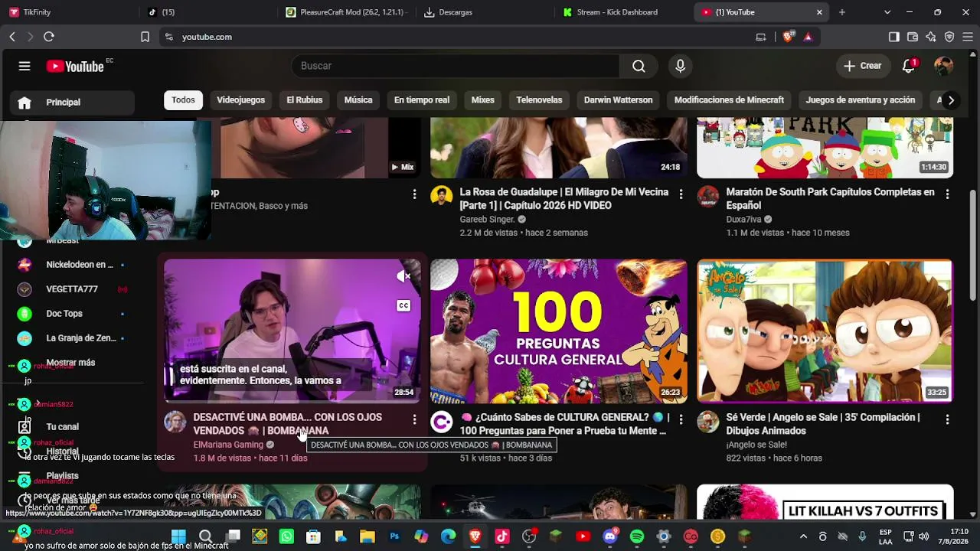Open the Duxa7iva channel avatar
The width and height of the screenshot is (980, 551).
coord(708,197)
